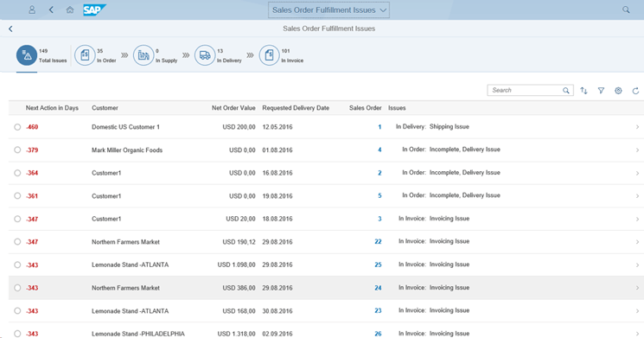Select radio for sales order 5 row
The height and width of the screenshot is (338, 644).
(17, 196)
